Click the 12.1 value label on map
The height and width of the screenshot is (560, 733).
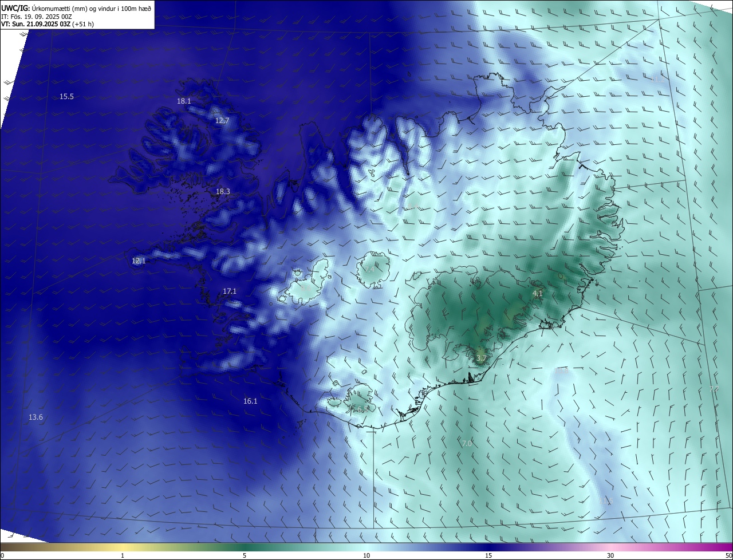point(139,261)
